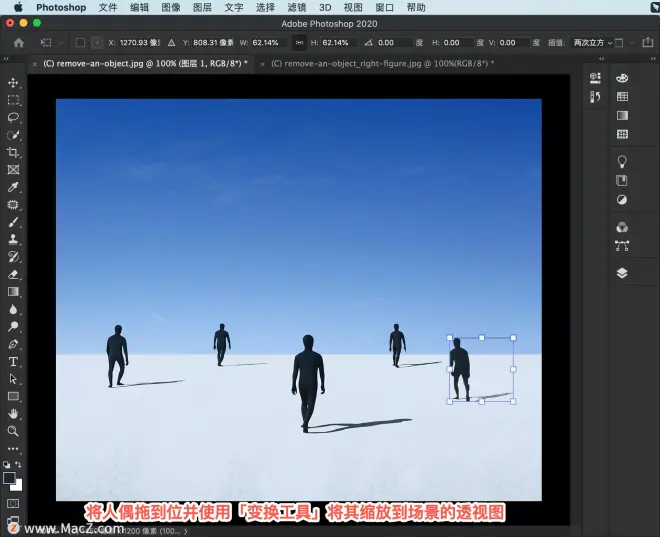
Task: Click the background color swatch
Action: tap(18, 486)
